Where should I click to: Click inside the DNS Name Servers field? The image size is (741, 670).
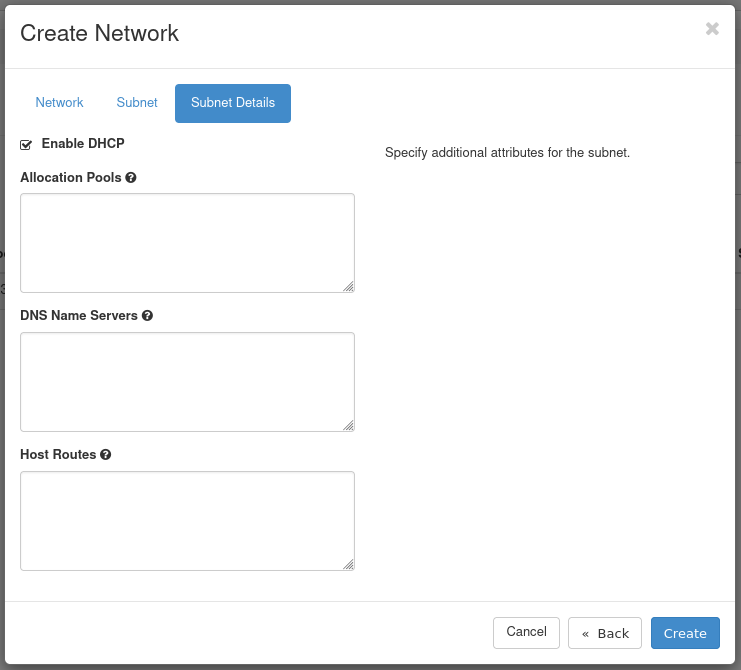pos(187,382)
